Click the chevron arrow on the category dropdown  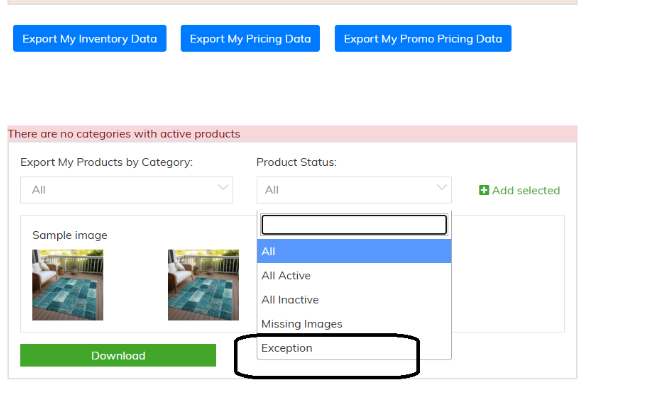pyautogui.click(x=223, y=187)
